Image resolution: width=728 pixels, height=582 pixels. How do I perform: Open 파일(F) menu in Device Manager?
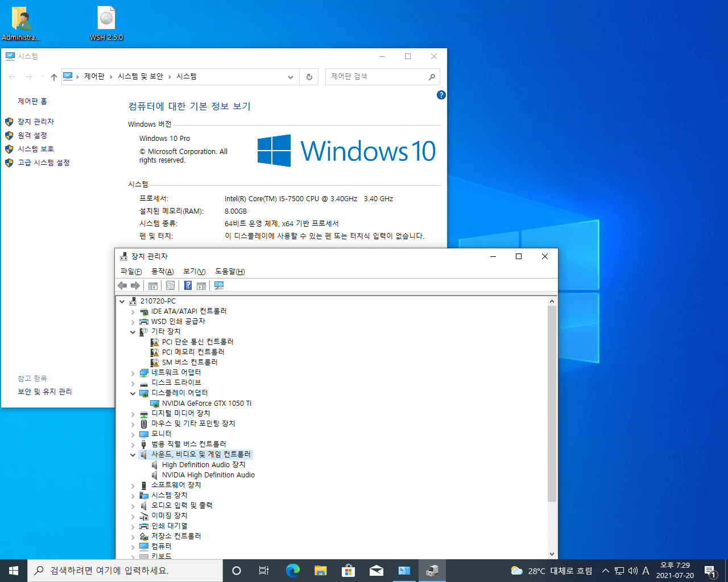click(131, 272)
